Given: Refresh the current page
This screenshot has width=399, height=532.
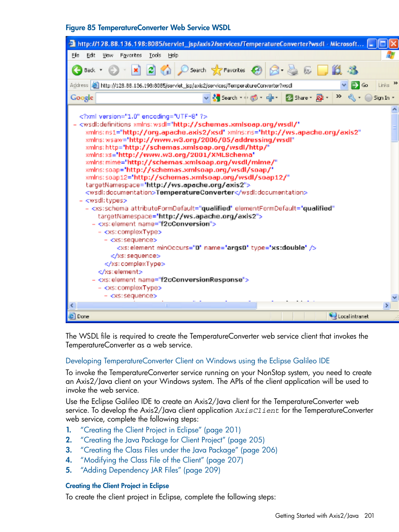Looking at the screenshot, I should (x=151, y=70).
